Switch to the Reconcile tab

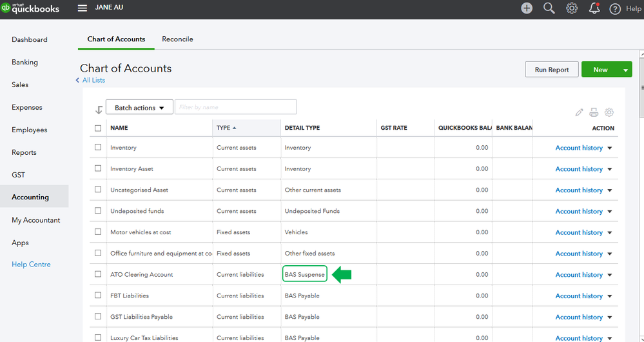(177, 39)
